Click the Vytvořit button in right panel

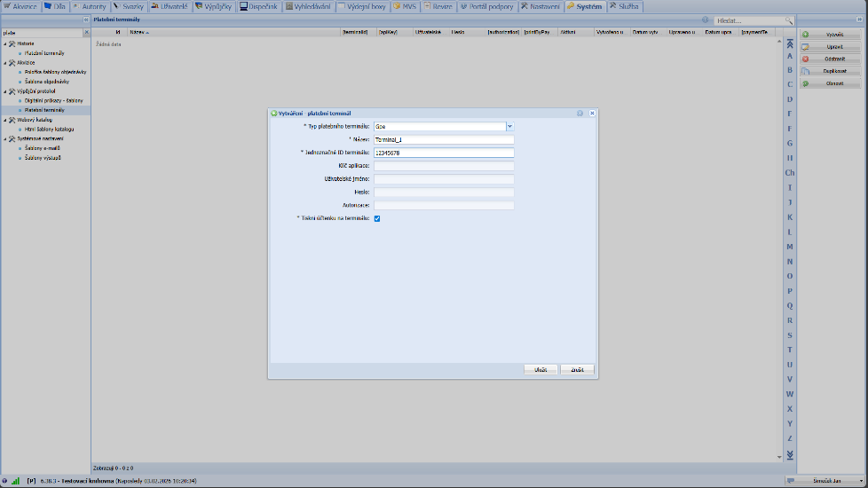(829, 34)
